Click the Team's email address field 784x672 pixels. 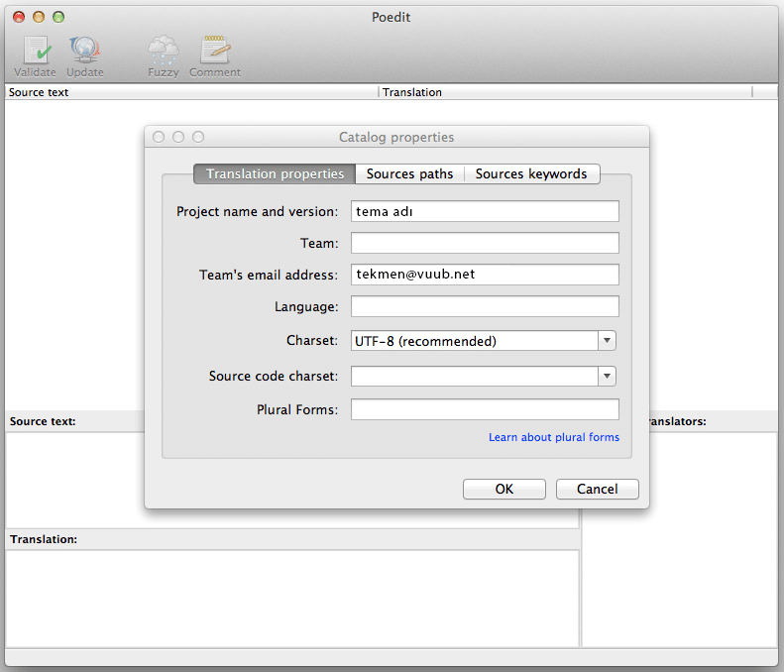(x=485, y=275)
